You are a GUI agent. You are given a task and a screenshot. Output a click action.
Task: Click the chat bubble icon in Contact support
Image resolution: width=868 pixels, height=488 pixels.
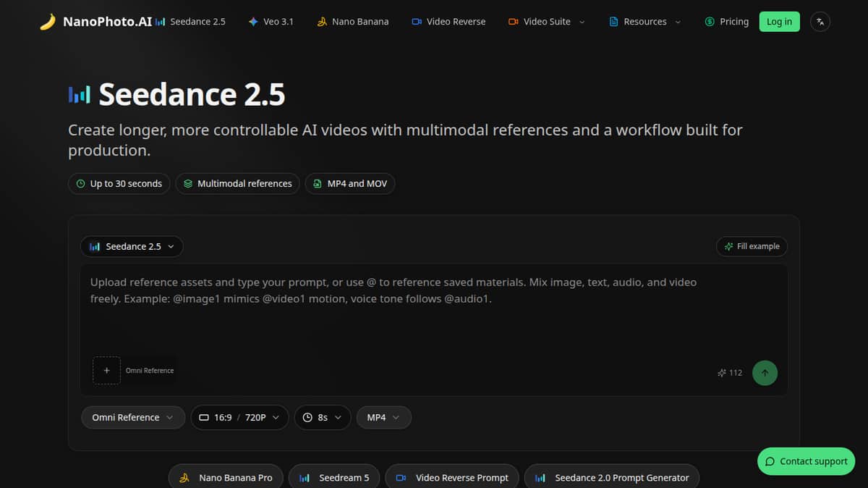click(770, 461)
